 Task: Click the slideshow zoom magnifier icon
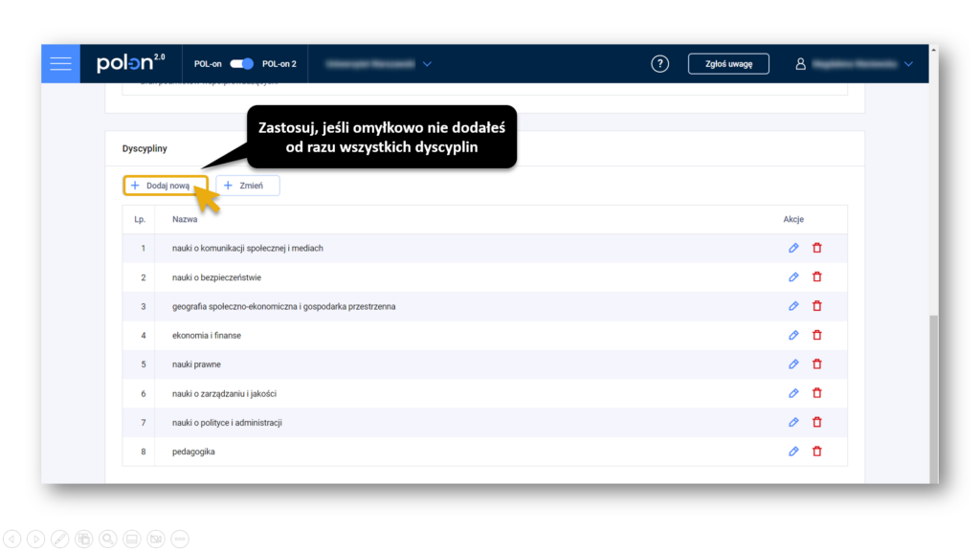click(108, 539)
